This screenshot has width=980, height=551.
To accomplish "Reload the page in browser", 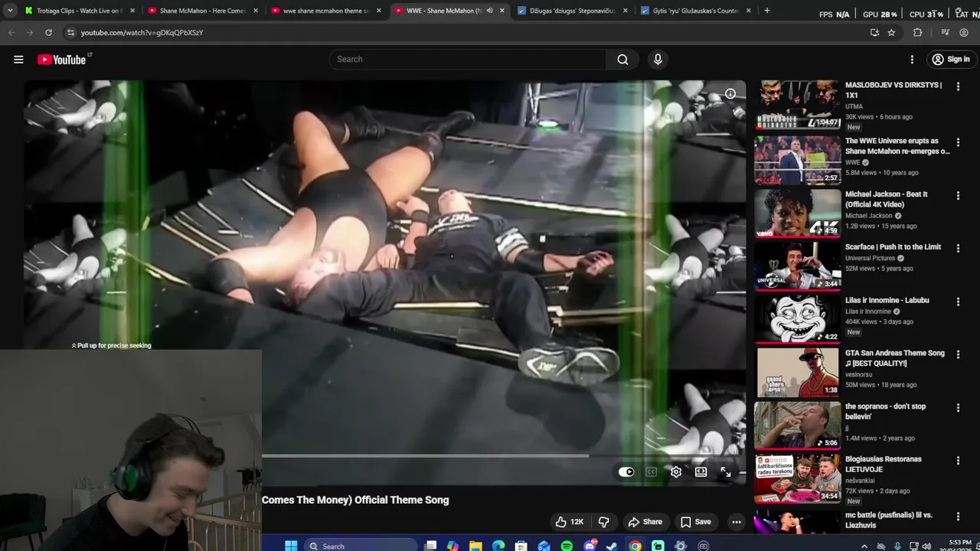I will tap(48, 32).
